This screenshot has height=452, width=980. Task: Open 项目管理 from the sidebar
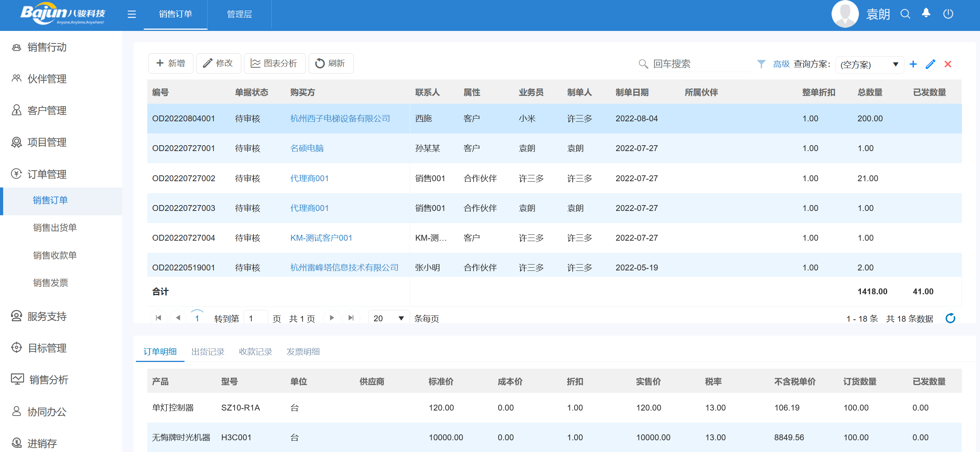pos(47,142)
